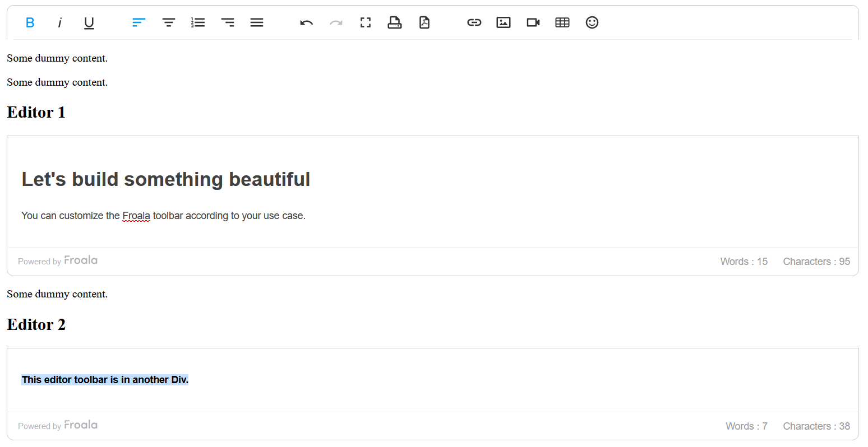This screenshot has height=447, width=868.
Task: Toggle underline formatting
Action: pyautogui.click(x=89, y=22)
